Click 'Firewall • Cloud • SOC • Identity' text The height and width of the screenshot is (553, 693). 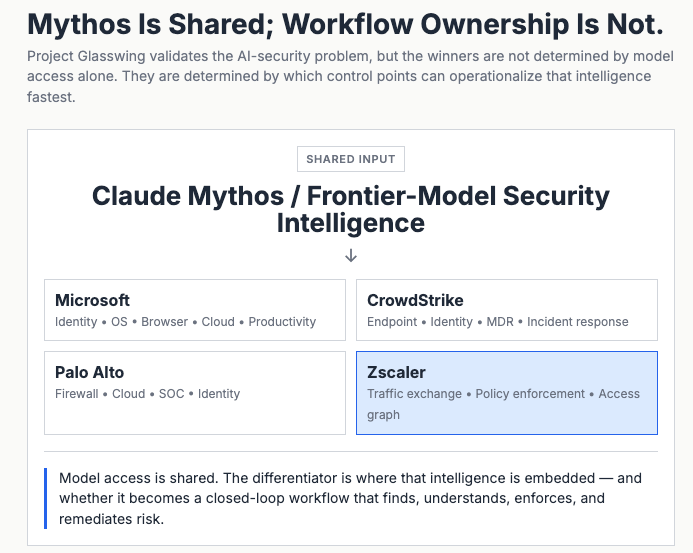[148, 394]
